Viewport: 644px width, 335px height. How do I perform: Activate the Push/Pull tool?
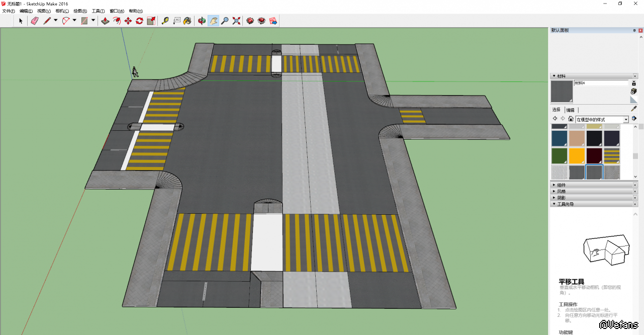tap(105, 21)
